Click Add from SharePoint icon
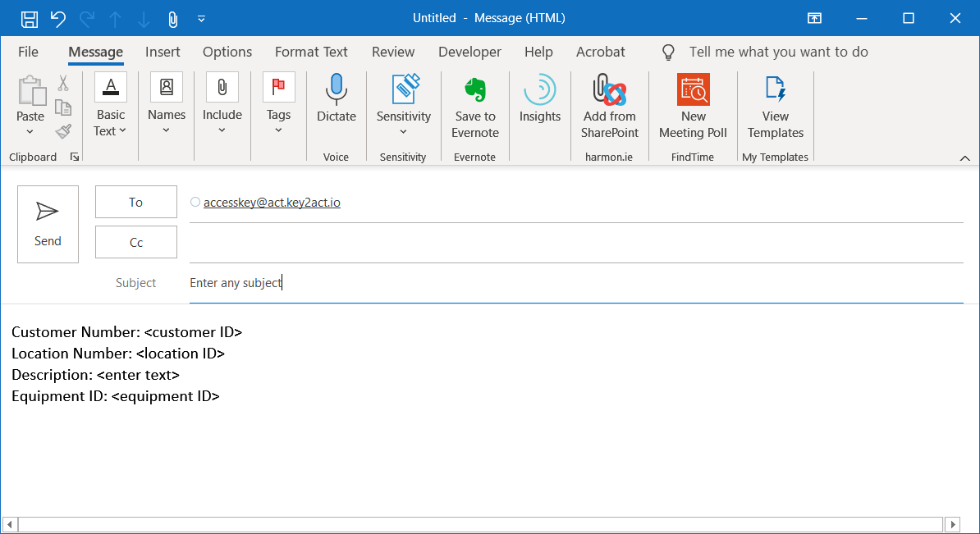 [x=610, y=89]
